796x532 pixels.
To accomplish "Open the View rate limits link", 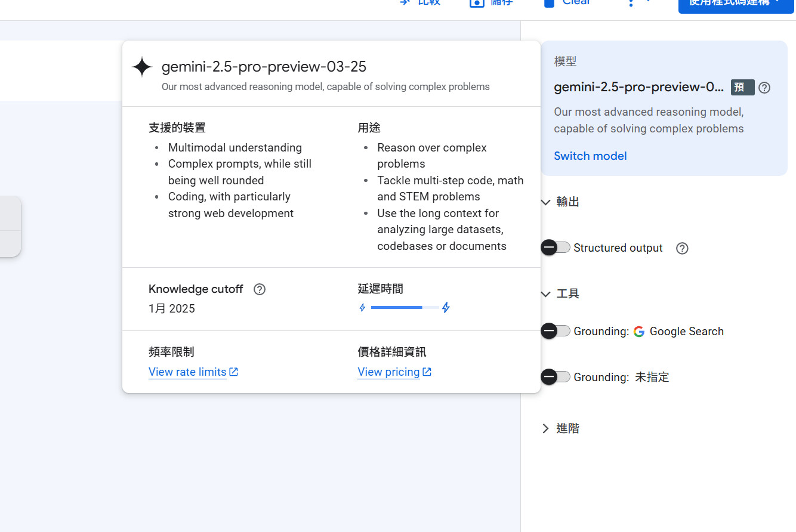I will pos(187,372).
